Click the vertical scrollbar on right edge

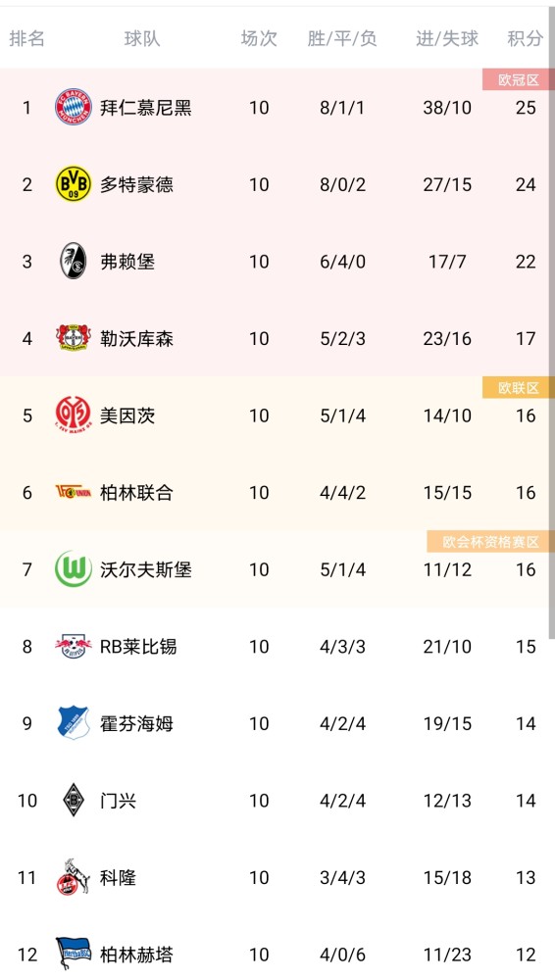552,325
